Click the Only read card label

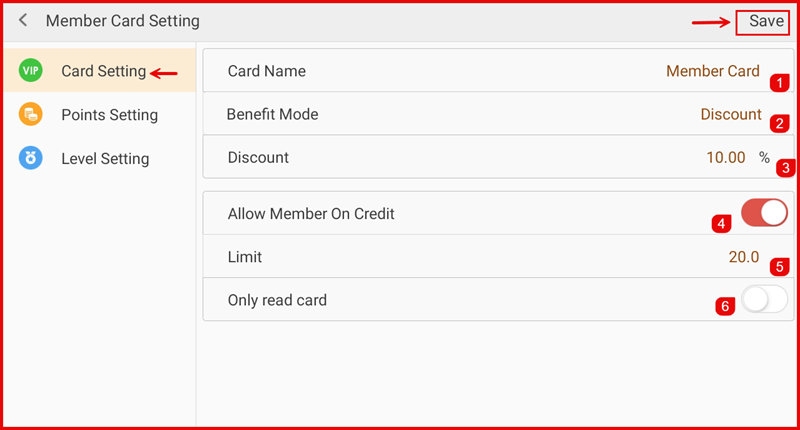[x=277, y=300]
